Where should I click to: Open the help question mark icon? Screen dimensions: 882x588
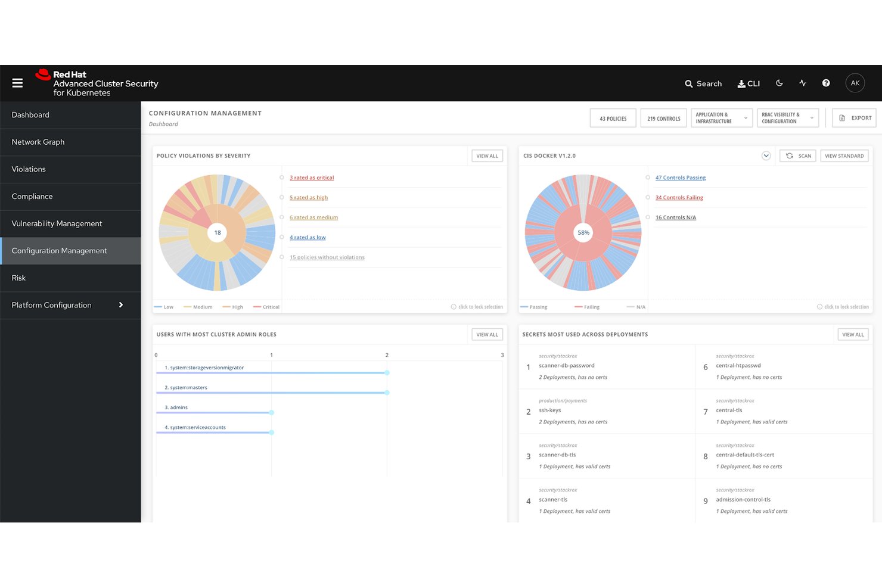(826, 83)
